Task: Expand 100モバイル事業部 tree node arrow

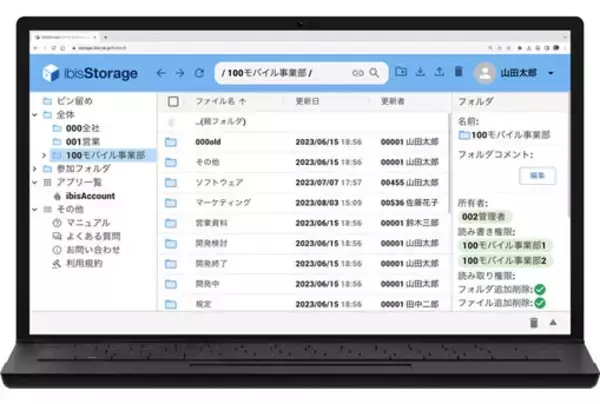Action: pos(44,155)
